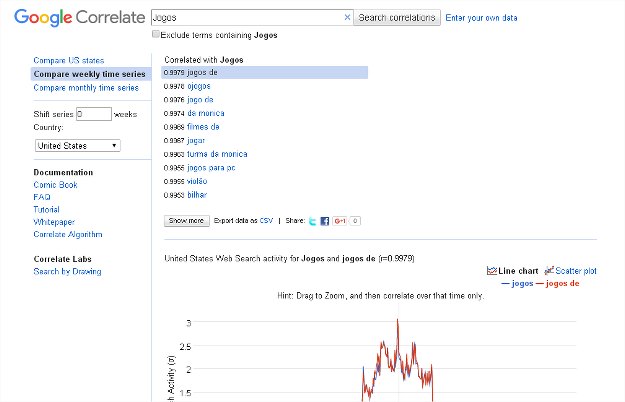
Task: Select the 'turma da monica' result
Action: tap(217, 154)
